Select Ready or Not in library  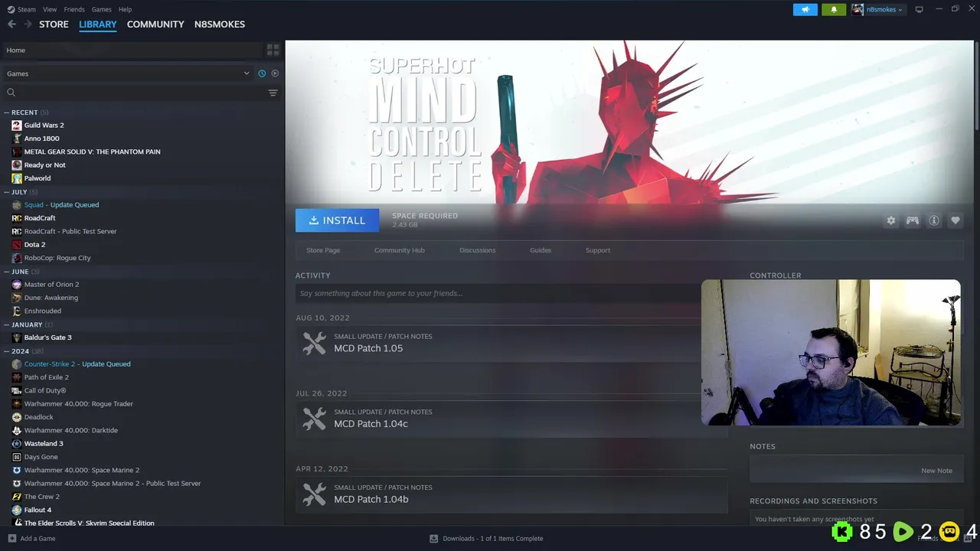44,165
